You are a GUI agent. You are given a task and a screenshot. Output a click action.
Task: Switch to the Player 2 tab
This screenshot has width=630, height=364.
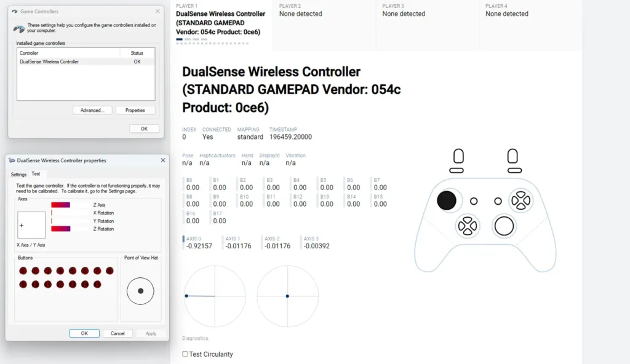coord(324,24)
